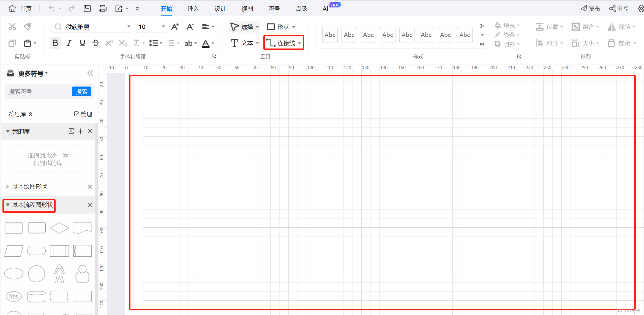Switch to the Insert tab

193,9
